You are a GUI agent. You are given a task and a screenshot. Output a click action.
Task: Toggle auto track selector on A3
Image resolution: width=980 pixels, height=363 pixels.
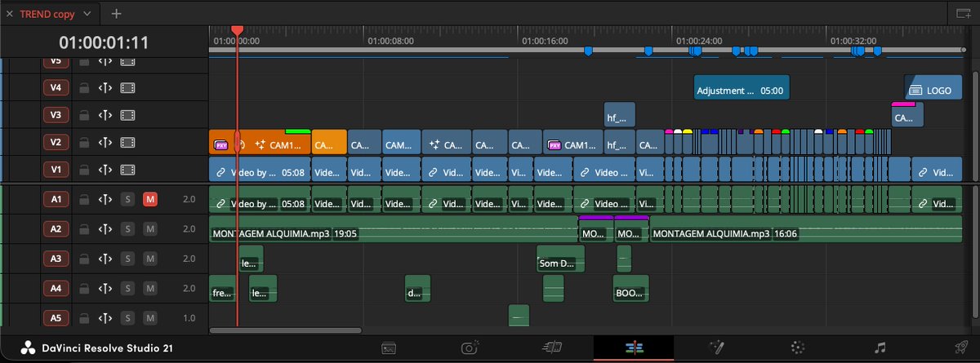105,259
